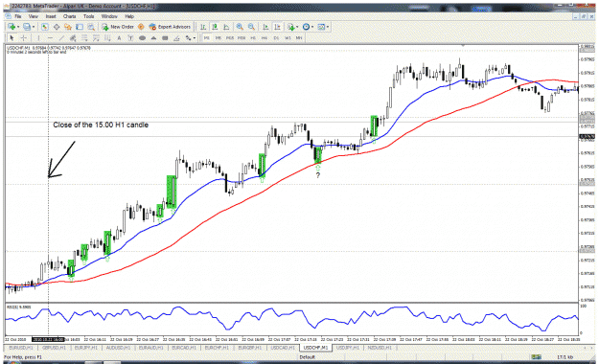Open the Periods clock icon
This screenshot has height=364, width=599.
306,27
